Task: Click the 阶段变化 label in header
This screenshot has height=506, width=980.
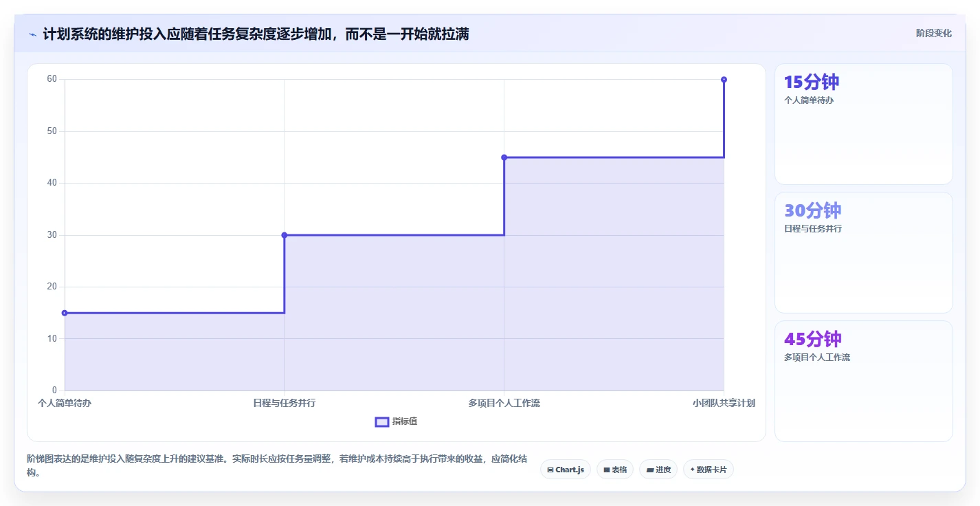Action: click(934, 33)
